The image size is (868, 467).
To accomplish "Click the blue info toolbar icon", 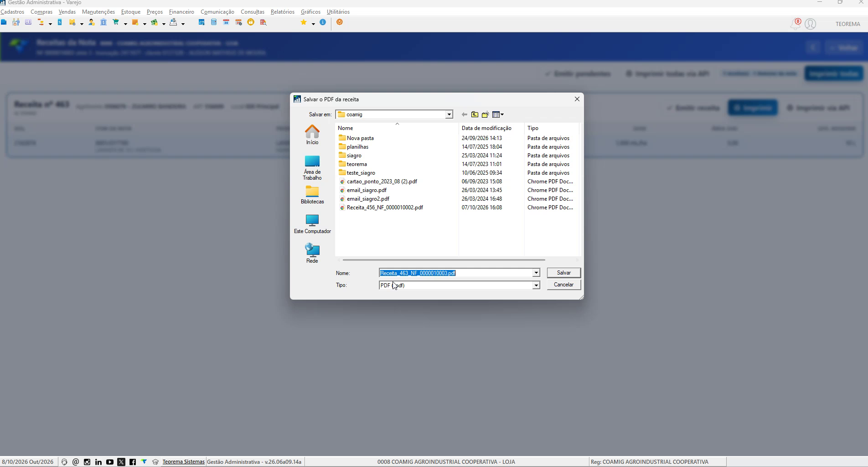I will pos(323,22).
